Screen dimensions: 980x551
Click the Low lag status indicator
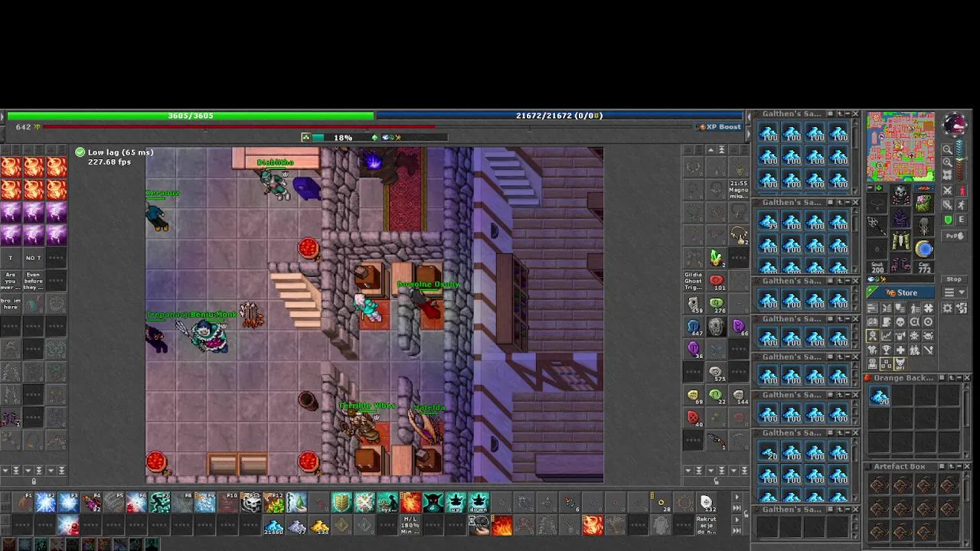tap(113, 152)
